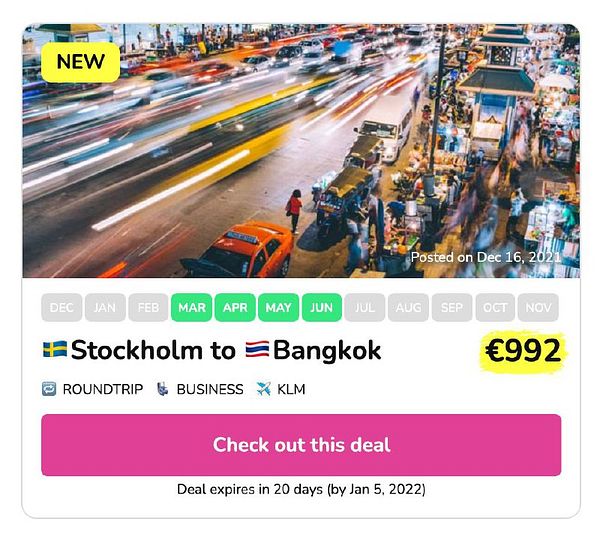Click the Stockholm to Bangkok title

pyautogui.click(x=212, y=350)
